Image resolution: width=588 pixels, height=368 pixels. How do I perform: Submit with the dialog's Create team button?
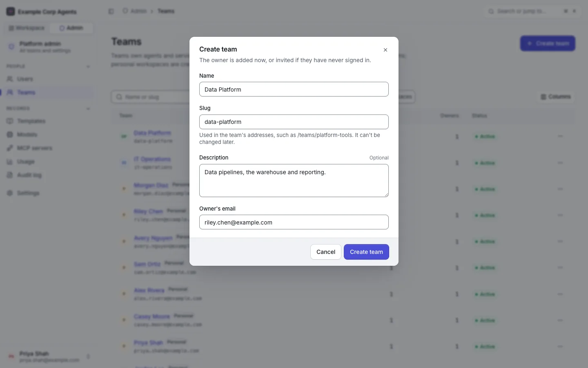(x=366, y=252)
